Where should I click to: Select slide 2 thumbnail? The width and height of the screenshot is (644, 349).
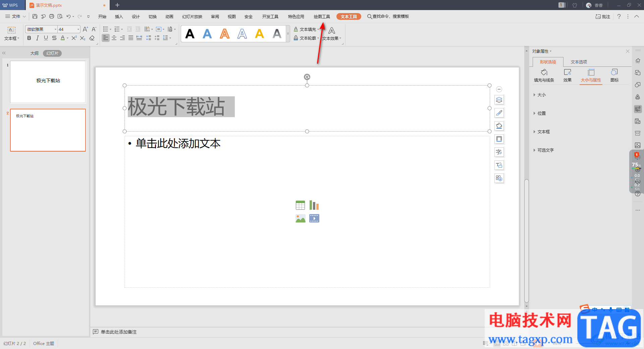click(48, 130)
